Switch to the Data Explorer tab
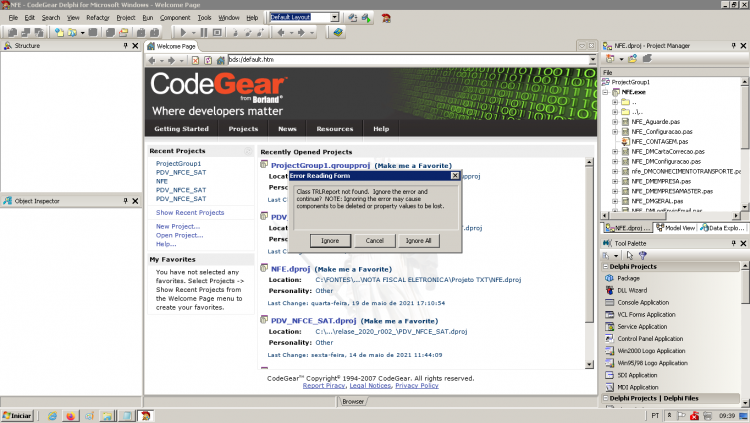The height and width of the screenshot is (423, 750). tap(722, 228)
